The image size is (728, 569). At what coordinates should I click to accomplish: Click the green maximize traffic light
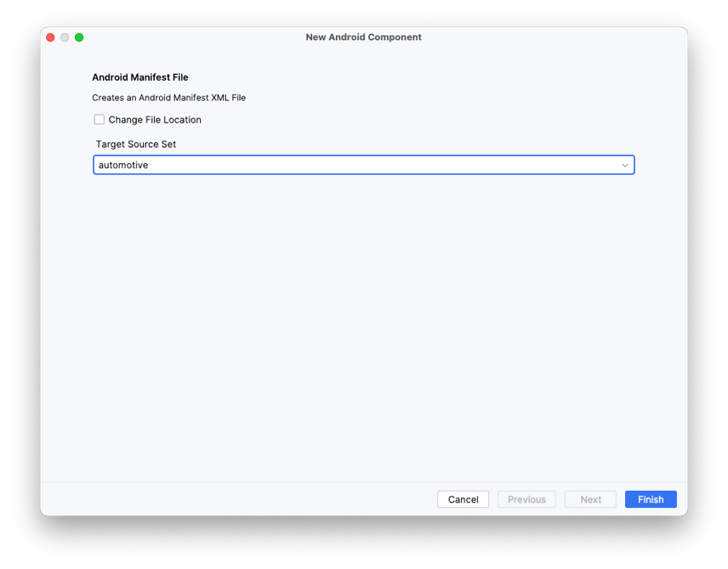(79, 37)
